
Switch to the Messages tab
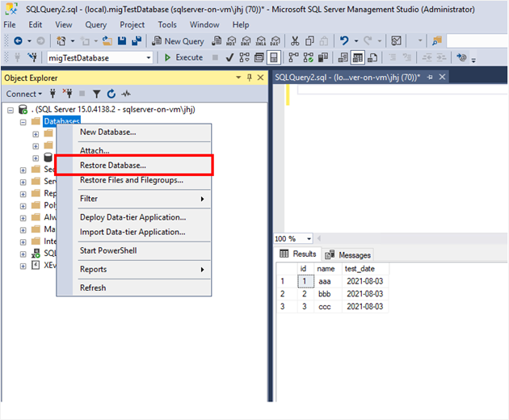click(x=347, y=255)
